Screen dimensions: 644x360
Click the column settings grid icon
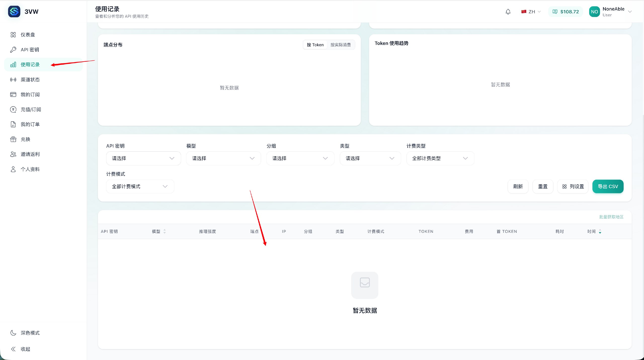[x=564, y=187]
